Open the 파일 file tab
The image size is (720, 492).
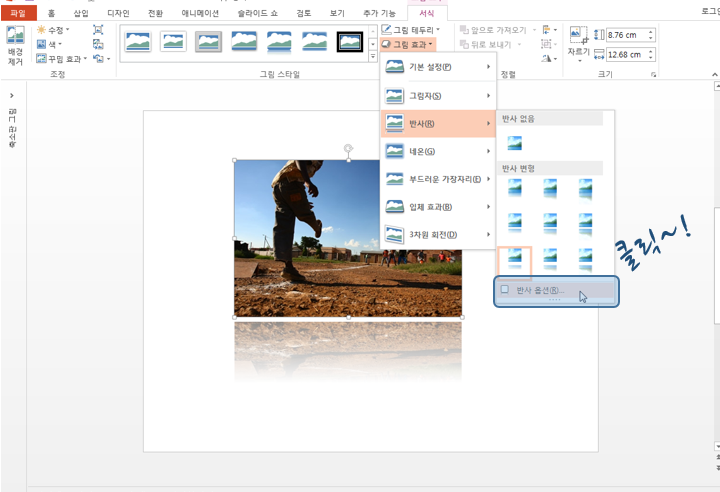pyautogui.click(x=18, y=13)
